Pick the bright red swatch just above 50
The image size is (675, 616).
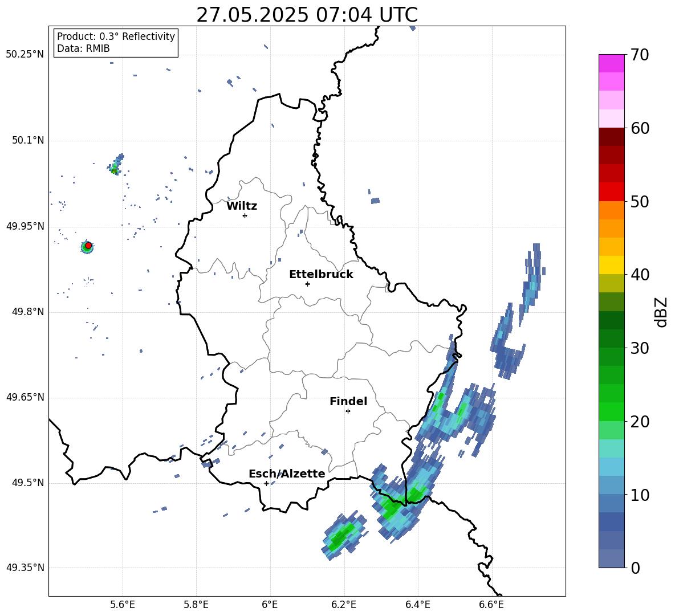(x=612, y=192)
